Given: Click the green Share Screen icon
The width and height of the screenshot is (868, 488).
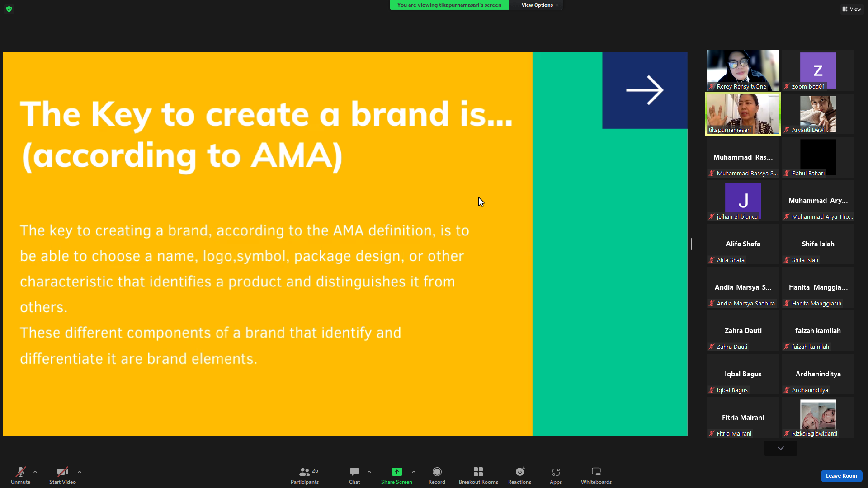Looking at the screenshot, I should click(396, 472).
